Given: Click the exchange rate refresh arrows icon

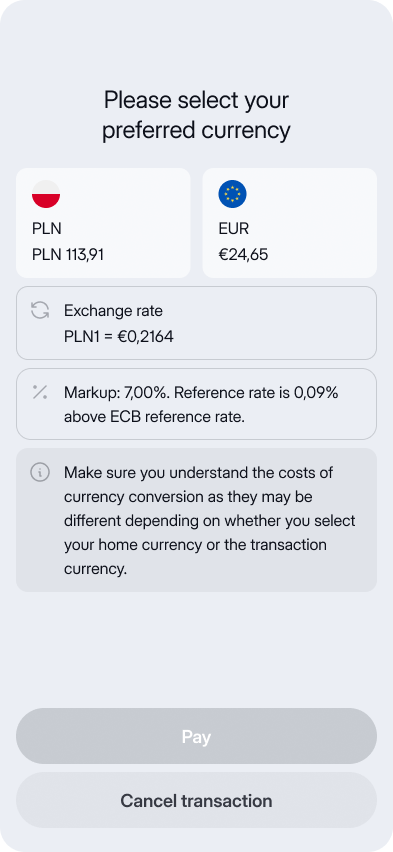Looking at the screenshot, I should point(40,311).
